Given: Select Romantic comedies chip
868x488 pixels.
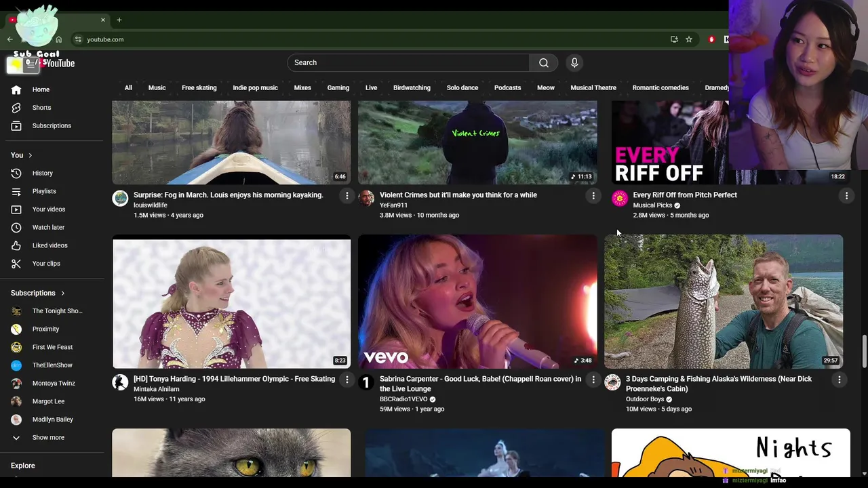Looking at the screenshot, I should click(x=660, y=87).
